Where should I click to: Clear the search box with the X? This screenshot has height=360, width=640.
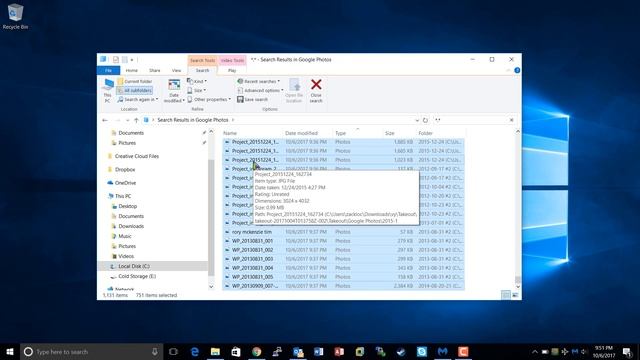(x=511, y=120)
